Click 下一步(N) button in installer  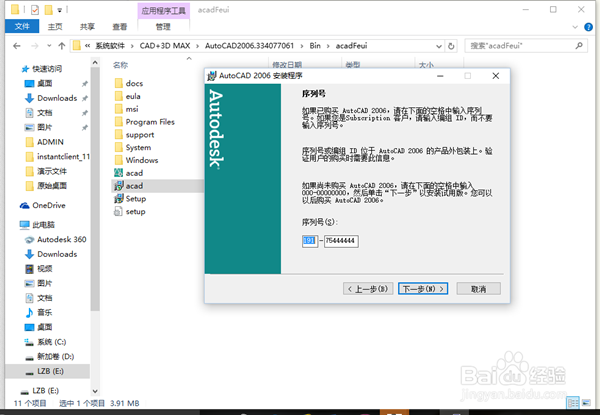coord(423,289)
